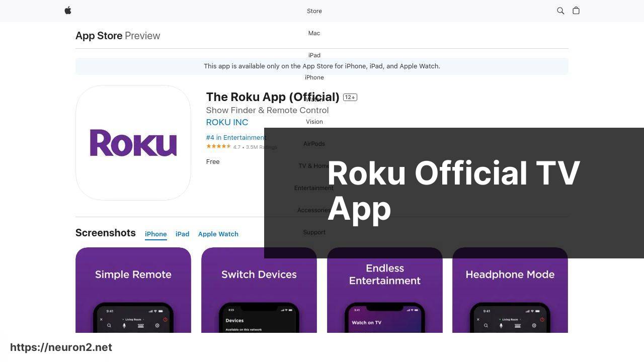This screenshot has width=644, height=362.
Task: Open the Switch Devices screenshot
Action: (259, 290)
